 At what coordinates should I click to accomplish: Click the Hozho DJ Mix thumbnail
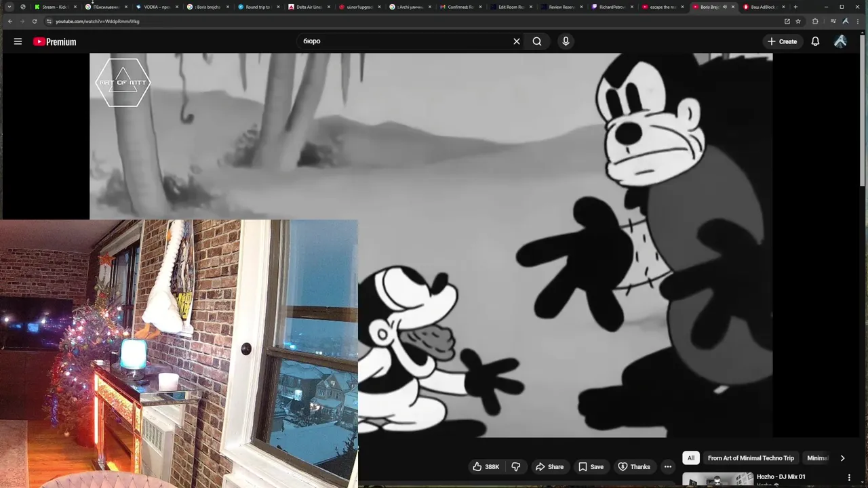[717, 480]
